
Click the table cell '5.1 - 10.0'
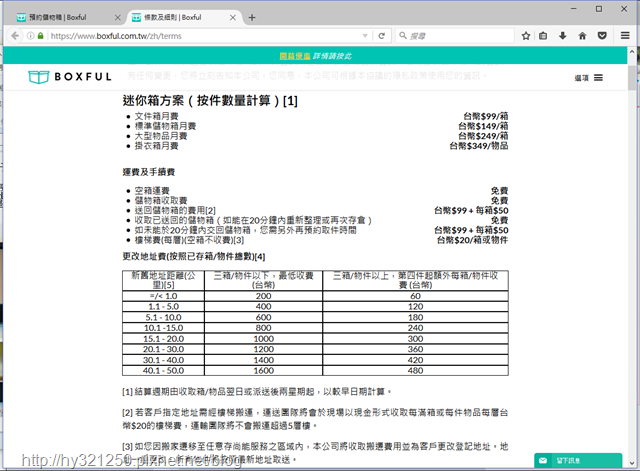pyautogui.click(x=163, y=317)
